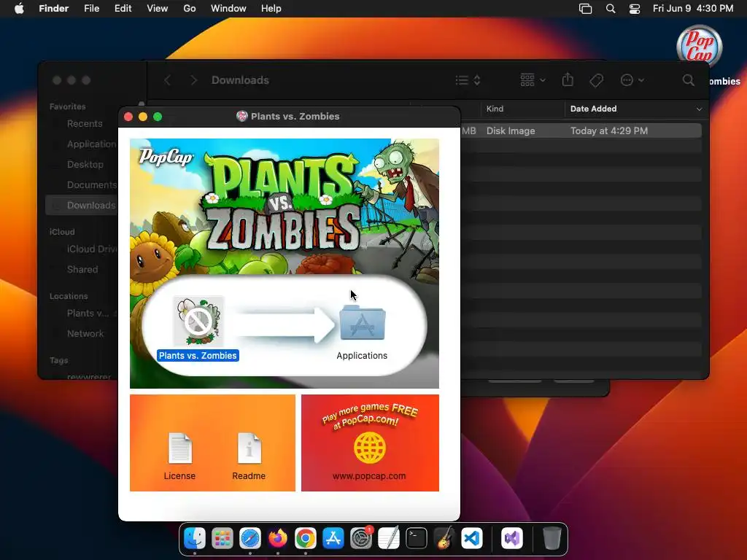Open Control Center in menu bar
This screenshot has width=747, height=560.
pyautogui.click(x=635, y=9)
